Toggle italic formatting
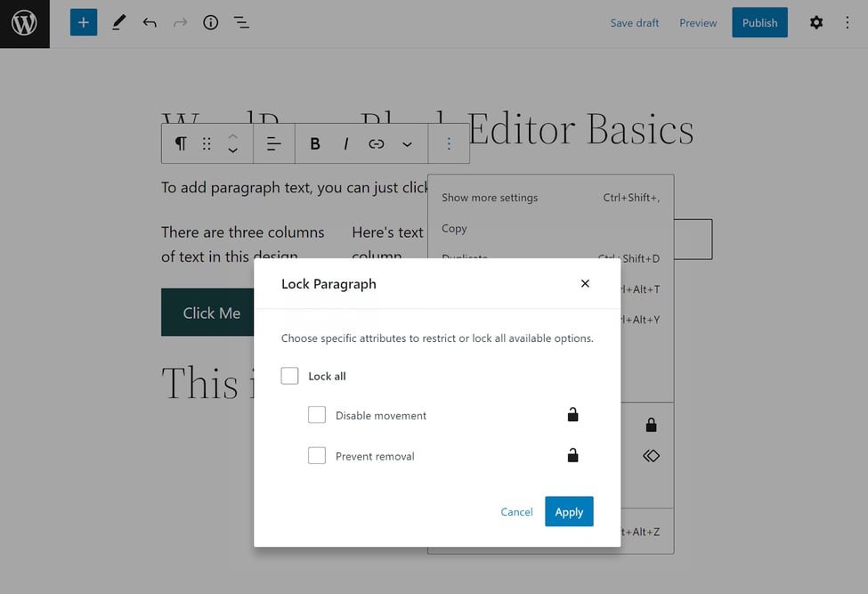Screen dimensions: 868x594 [x=346, y=144]
